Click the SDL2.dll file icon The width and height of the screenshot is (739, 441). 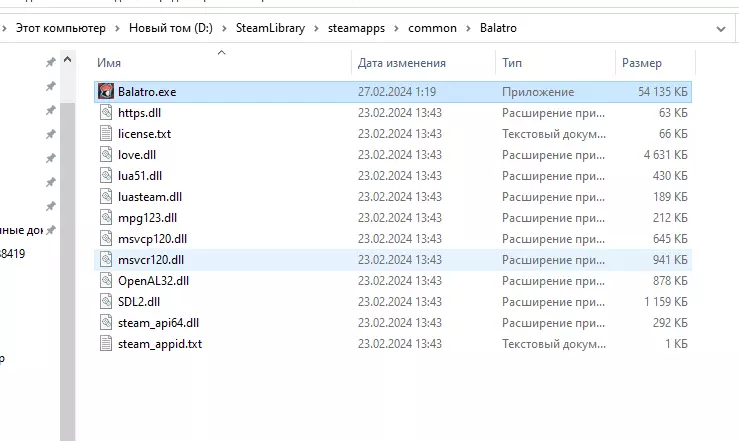(106, 302)
